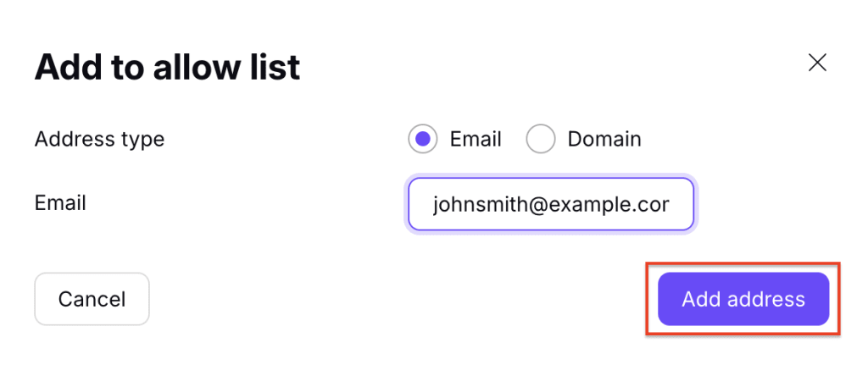The image size is (868, 365).
Task: Click the email address input field
Action: click(x=551, y=204)
